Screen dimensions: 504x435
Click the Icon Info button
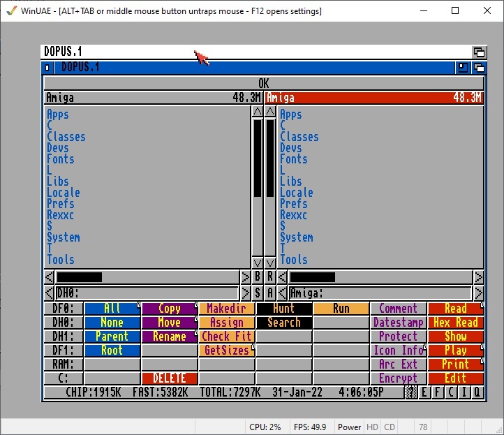pyautogui.click(x=399, y=350)
